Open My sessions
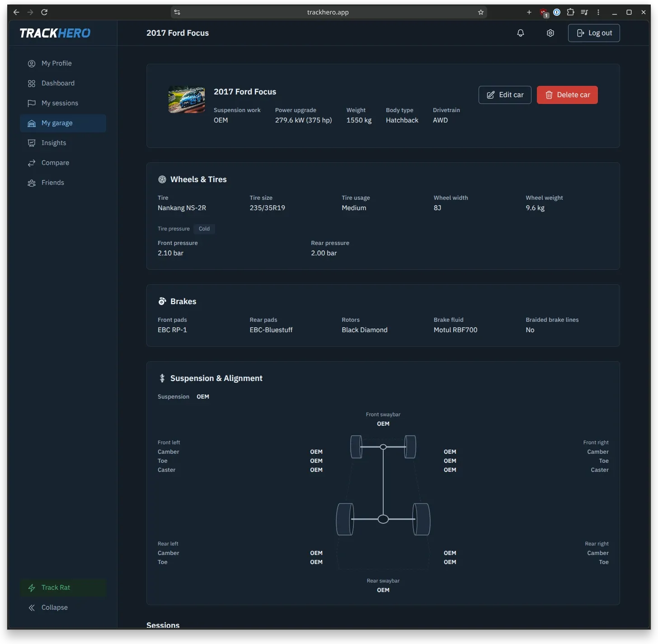 click(63, 103)
